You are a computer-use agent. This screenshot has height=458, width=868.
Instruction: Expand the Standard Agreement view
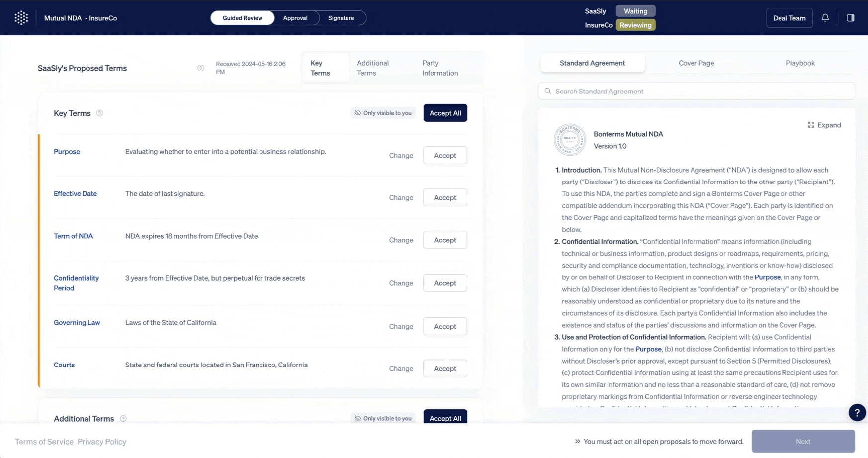(824, 125)
